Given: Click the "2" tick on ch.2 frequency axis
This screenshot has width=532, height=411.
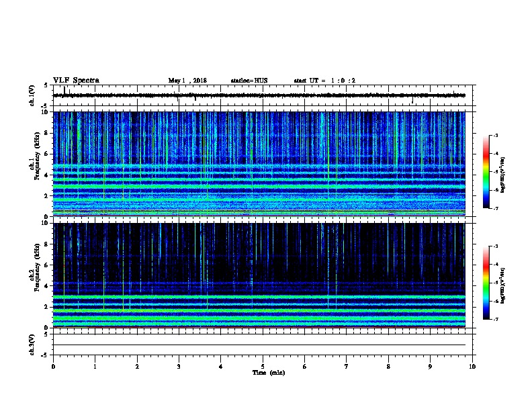Looking at the screenshot, I should click(x=46, y=307).
